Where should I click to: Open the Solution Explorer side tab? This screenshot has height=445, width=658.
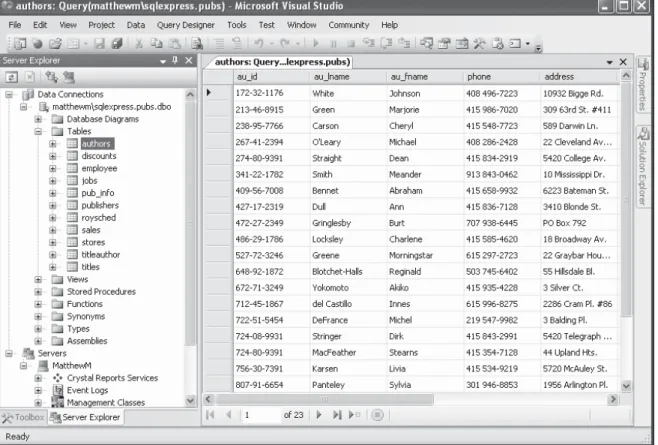[643, 166]
